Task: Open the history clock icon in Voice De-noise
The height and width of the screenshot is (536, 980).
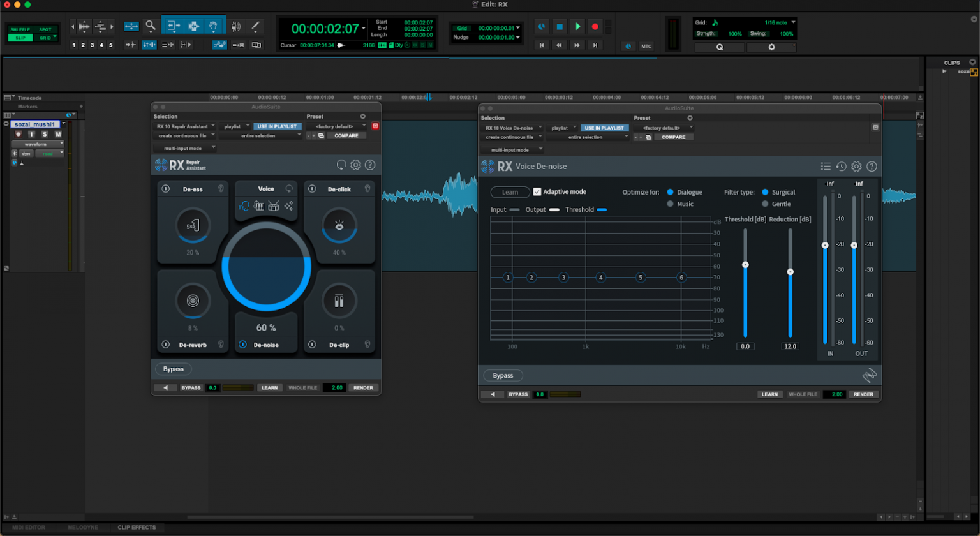Action: [840, 166]
